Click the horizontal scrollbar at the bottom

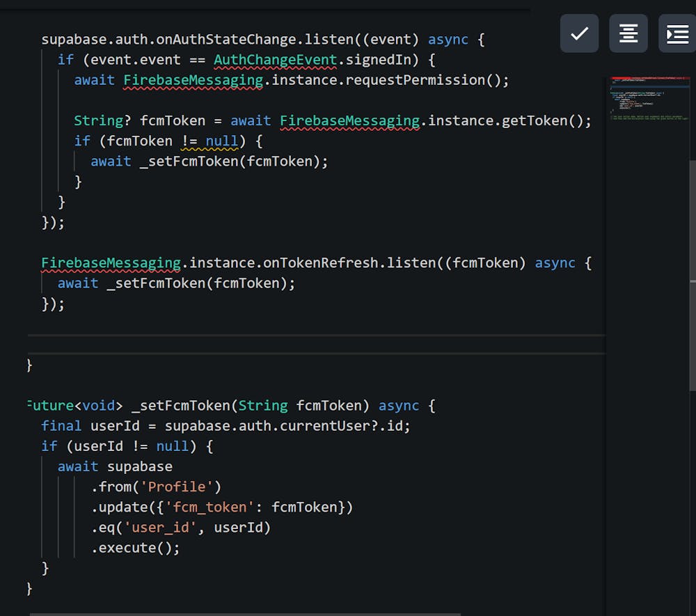(244, 614)
